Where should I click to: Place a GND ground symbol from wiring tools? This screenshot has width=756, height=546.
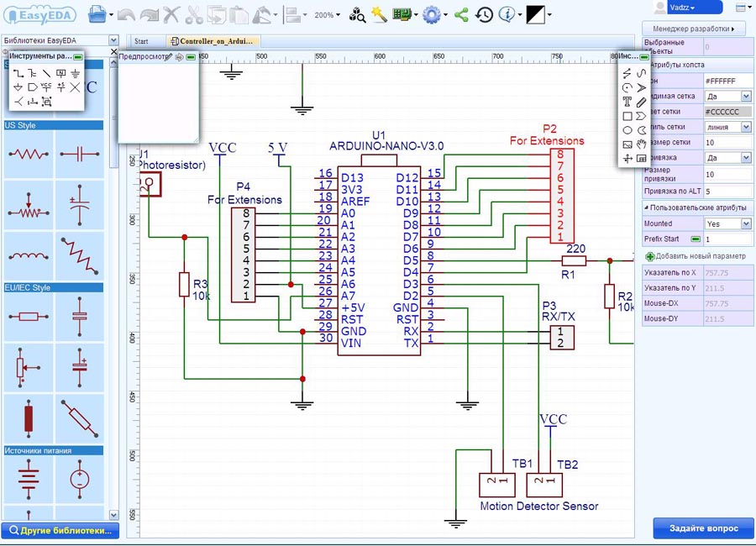[76, 73]
